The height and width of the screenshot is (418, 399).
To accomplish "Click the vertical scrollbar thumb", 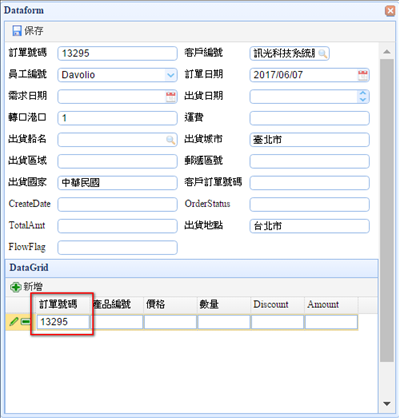I will point(387,210).
